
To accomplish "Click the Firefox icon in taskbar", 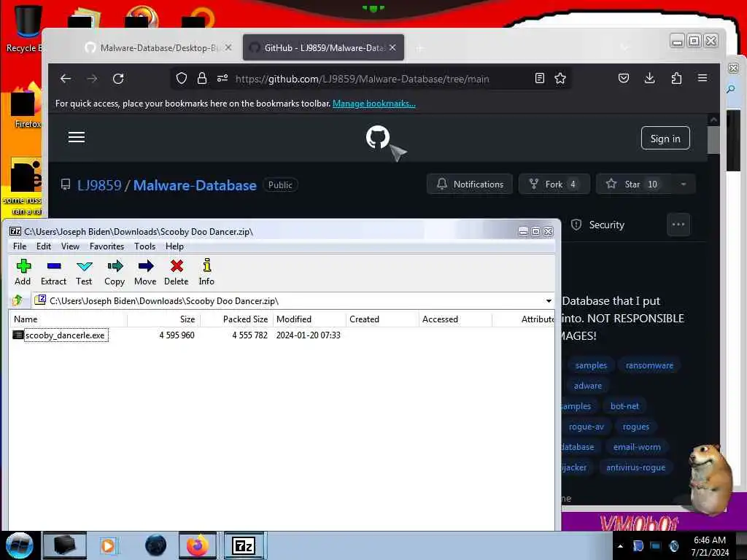I will 198,545.
